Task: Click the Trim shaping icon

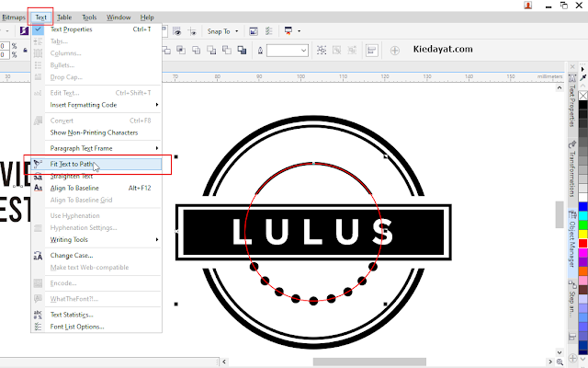Action: 165,50
